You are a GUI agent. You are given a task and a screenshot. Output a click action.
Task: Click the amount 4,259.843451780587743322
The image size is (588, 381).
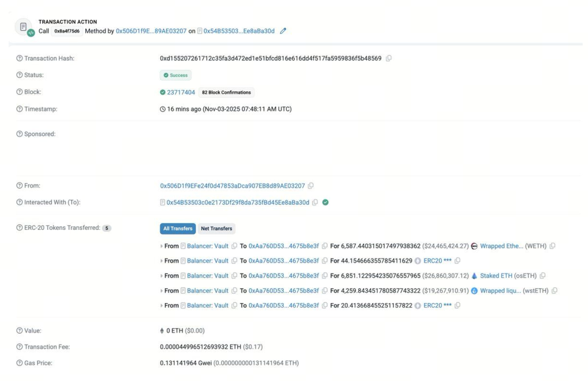(x=381, y=291)
